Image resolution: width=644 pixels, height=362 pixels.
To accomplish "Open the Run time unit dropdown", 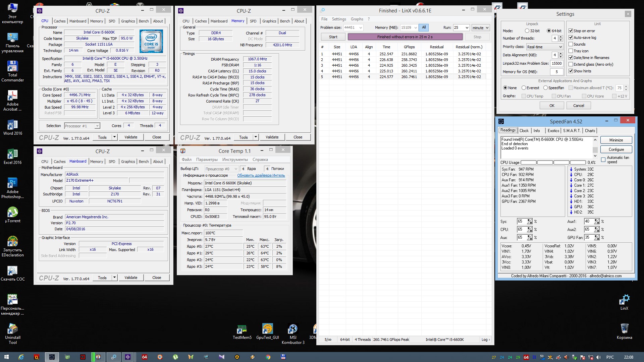I will (x=480, y=28).
